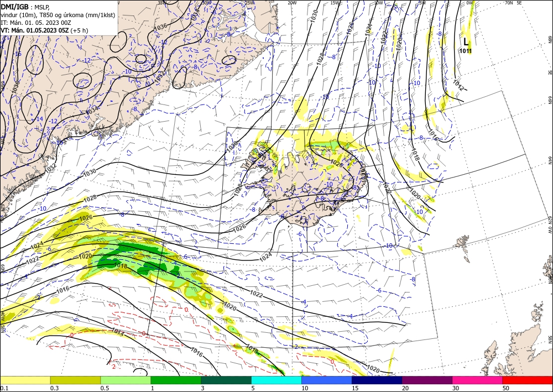Viewport: 553px width, 392px height.
Task: Click the '64N' latitude label at right edge
Action: click(x=550, y=160)
